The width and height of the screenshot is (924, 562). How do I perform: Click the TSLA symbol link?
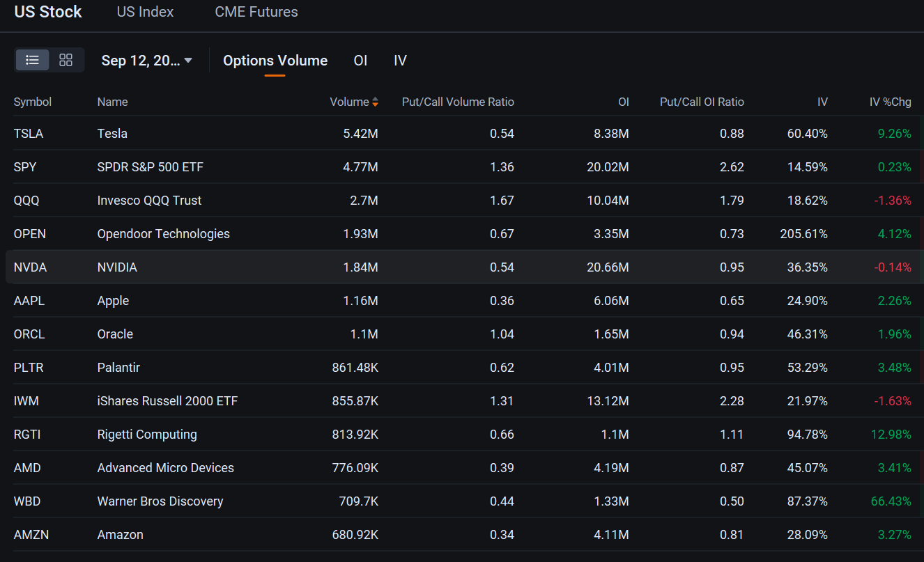click(x=29, y=134)
